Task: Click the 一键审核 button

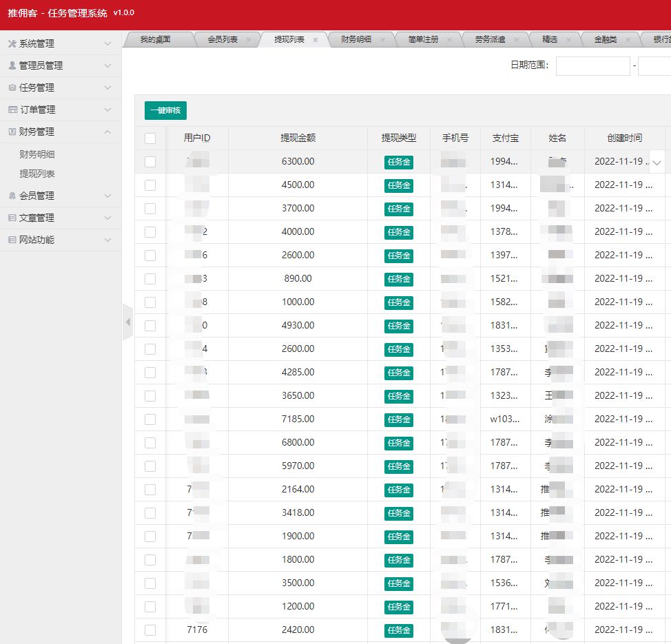Action: pos(165,110)
